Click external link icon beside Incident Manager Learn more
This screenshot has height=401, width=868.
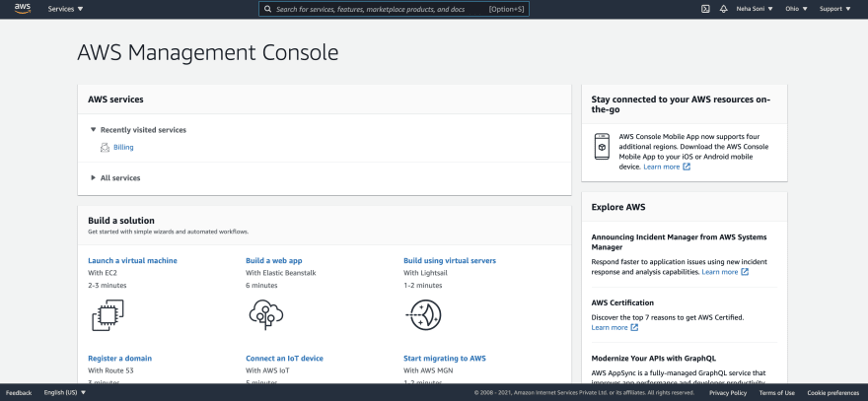coord(745,272)
